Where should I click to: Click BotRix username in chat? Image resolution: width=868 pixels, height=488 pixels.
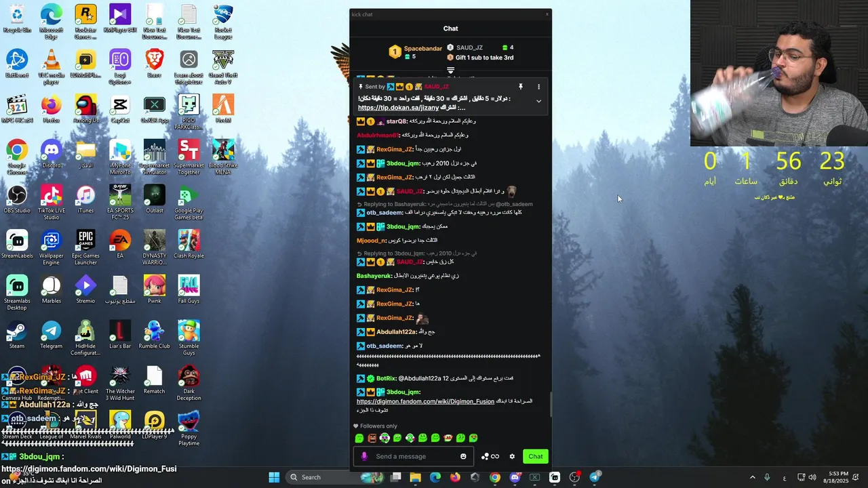tap(386, 378)
